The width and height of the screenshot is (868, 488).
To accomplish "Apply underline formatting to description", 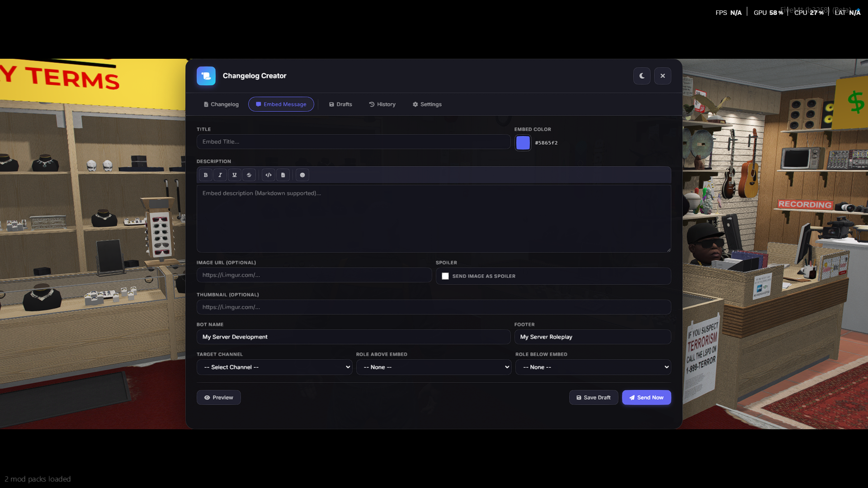I will click(235, 175).
